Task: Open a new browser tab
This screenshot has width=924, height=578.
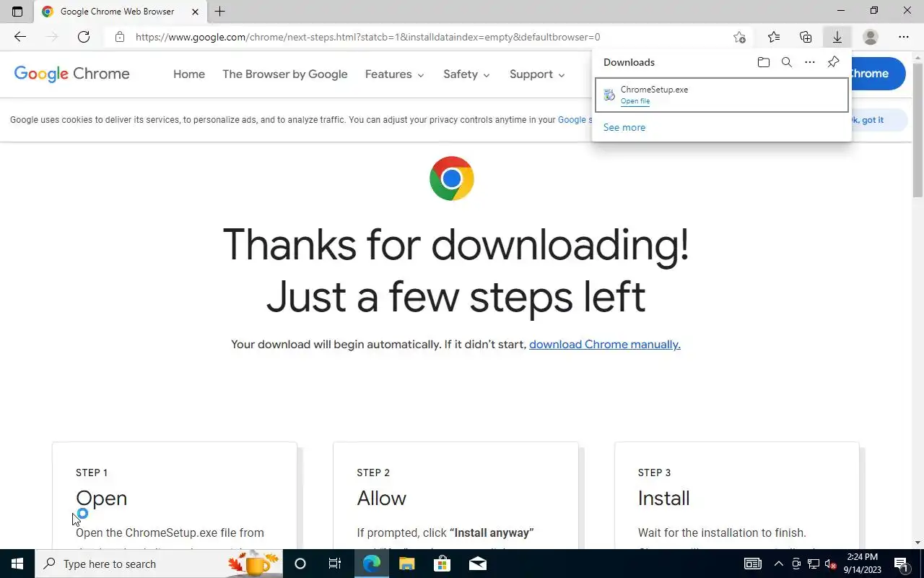Action: [x=220, y=12]
